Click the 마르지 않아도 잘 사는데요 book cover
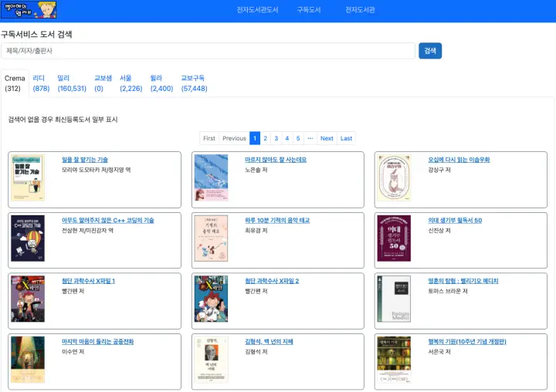 click(211, 178)
